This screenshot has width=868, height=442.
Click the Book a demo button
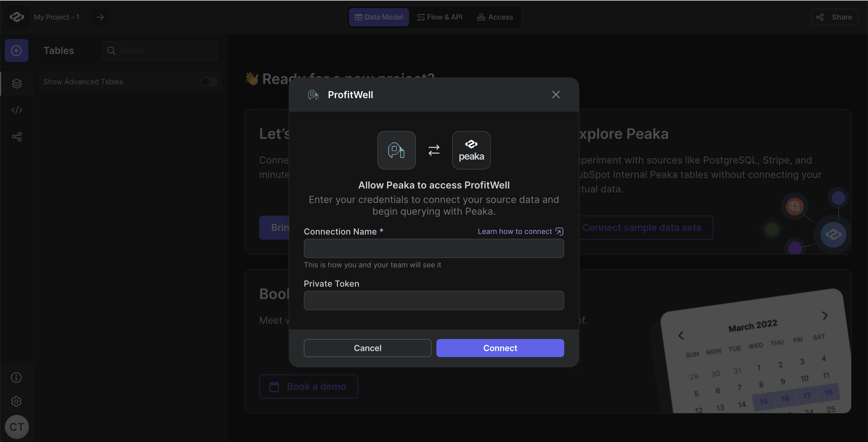(x=308, y=387)
